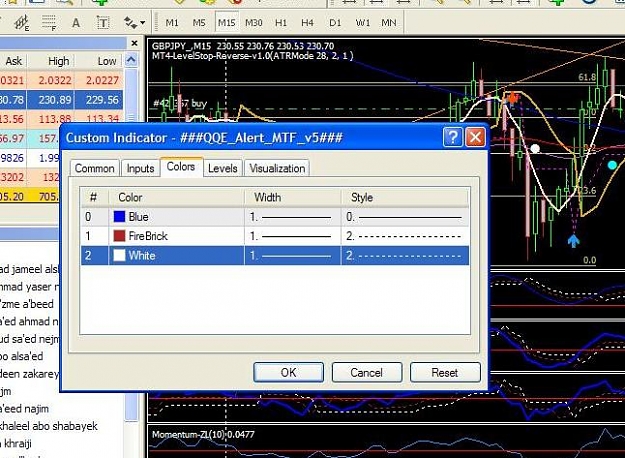
Task: Click the Reset button
Action: 445,372
